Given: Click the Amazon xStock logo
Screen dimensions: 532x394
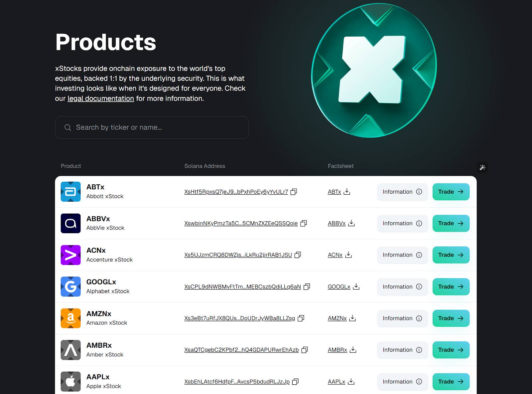Looking at the screenshot, I should coord(70,318).
